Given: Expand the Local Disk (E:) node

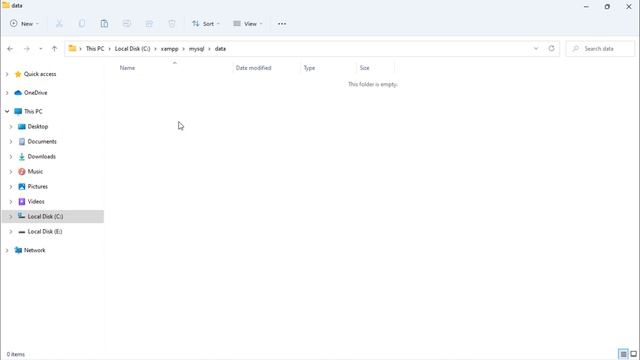Looking at the screenshot, I should pos(11,231).
